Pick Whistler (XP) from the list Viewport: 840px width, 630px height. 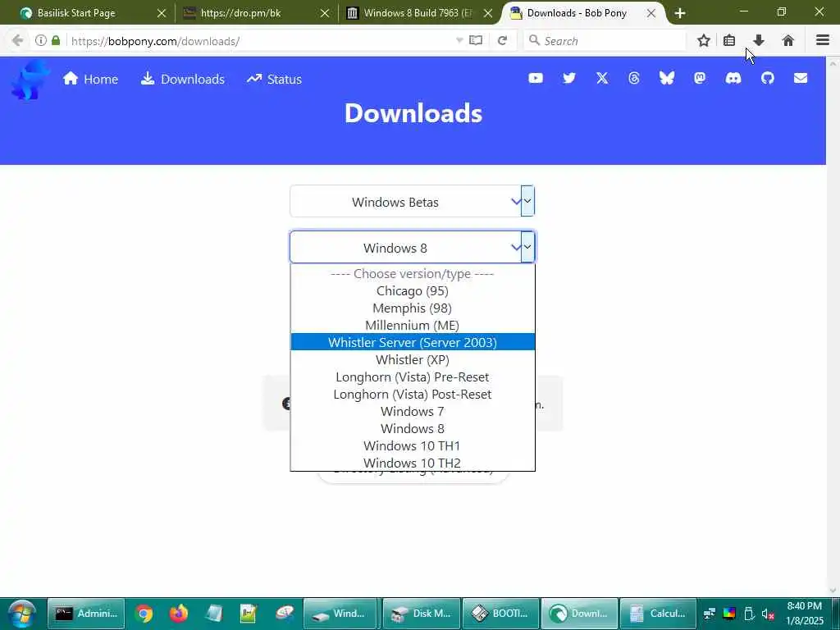413,359
